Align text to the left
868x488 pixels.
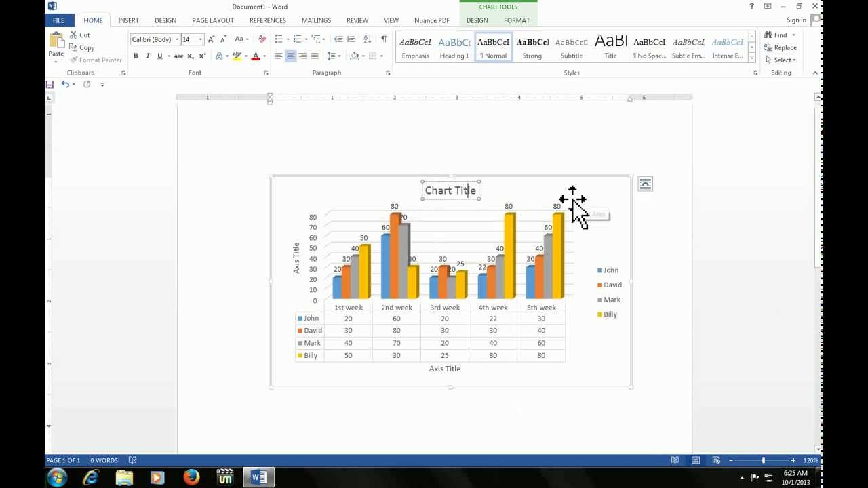pos(278,56)
